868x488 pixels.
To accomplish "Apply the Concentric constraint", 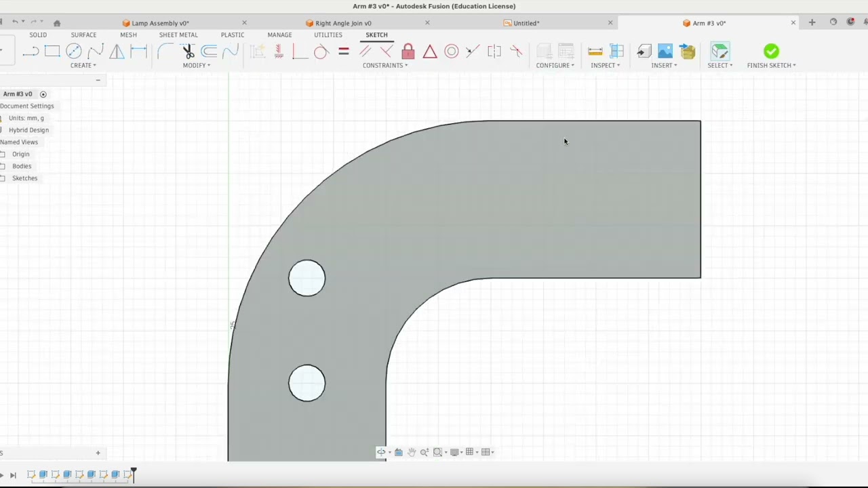I will 452,52.
